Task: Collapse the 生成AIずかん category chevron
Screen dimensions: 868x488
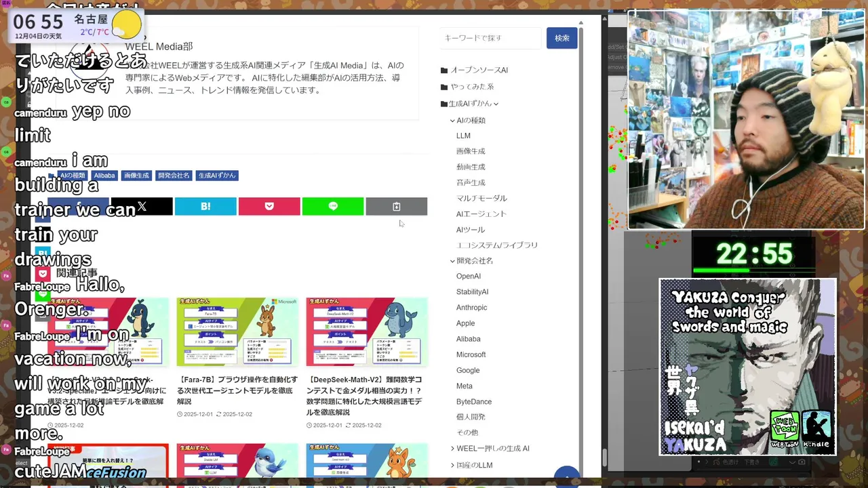Action: (x=496, y=104)
